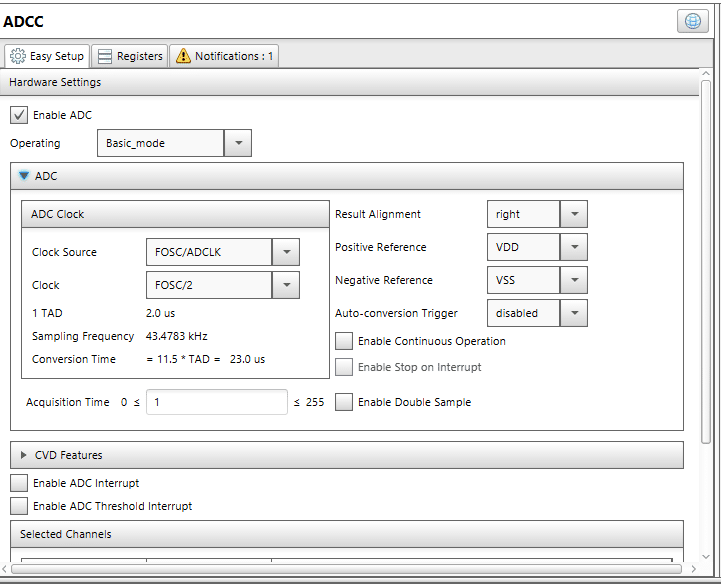Click the Notifications warning triangle icon

point(183,56)
